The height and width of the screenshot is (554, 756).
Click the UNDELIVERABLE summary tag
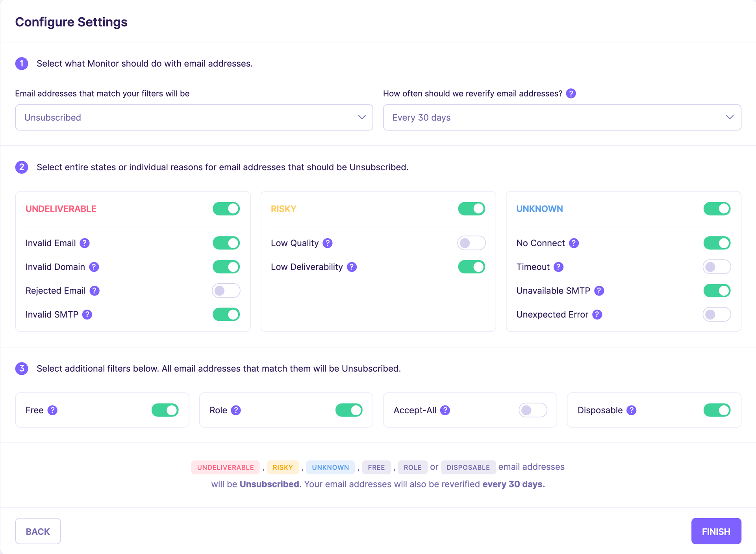pyautogui.click(x=226, y=467)
